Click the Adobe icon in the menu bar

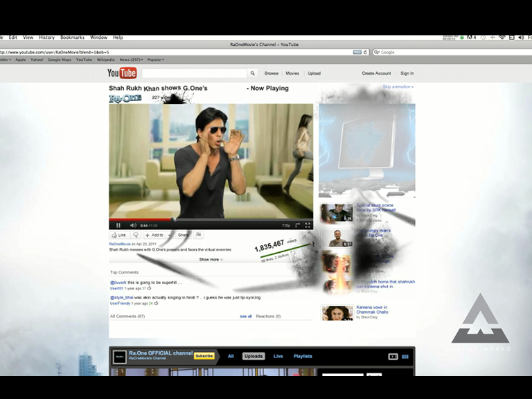472,37
